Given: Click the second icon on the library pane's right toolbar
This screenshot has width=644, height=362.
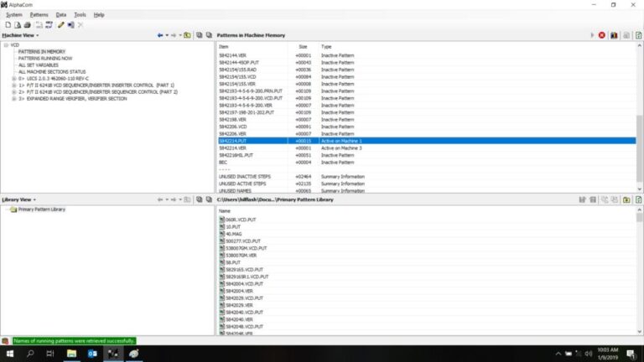Looking at the screenshot, I should [x=593, y=200].
